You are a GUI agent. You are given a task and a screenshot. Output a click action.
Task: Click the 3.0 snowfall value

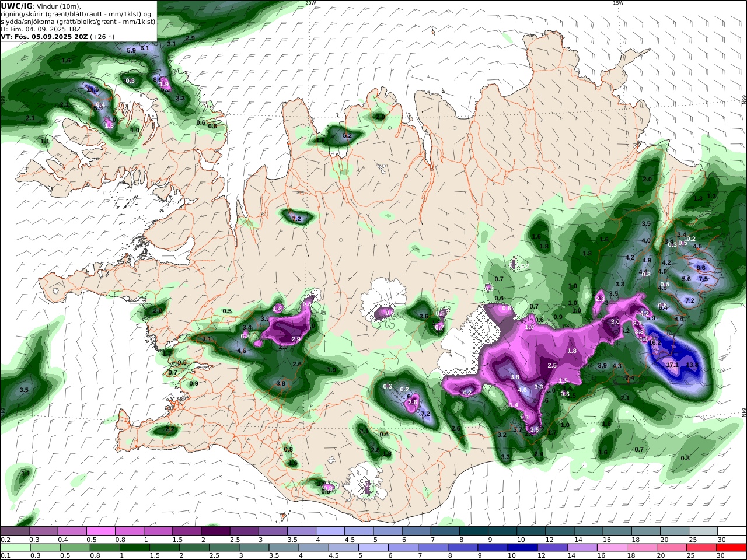pos(615,322)
